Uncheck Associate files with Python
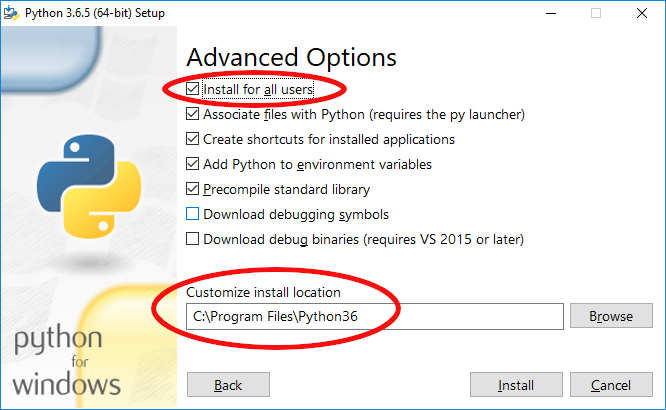Viewport: 666px width, 410px height. (192, 114)
